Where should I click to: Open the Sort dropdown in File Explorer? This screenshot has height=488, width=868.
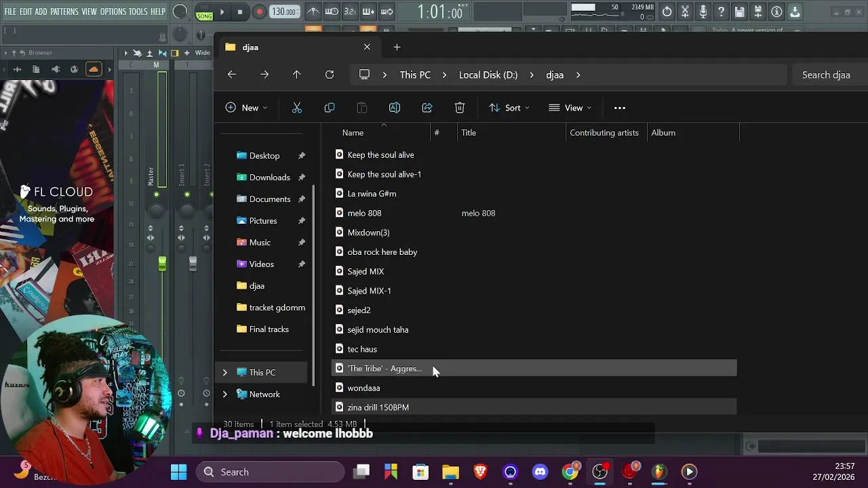[509, 108]
